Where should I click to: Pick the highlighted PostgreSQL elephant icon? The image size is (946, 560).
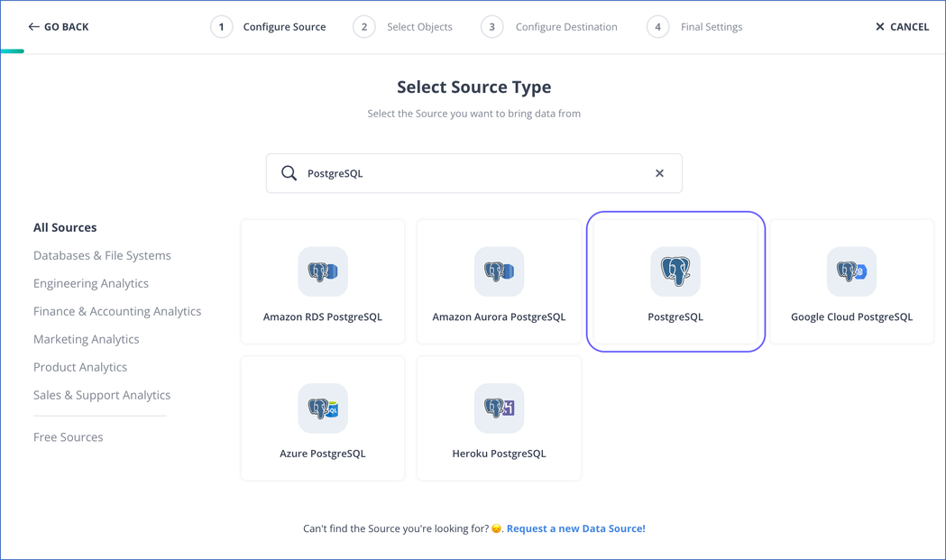coord(675,271)
